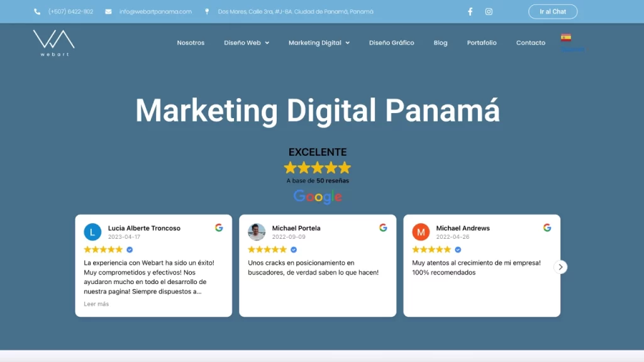Click verified badge on Michael Portela's review
The image size is (644, 362).
coord(294,250)
